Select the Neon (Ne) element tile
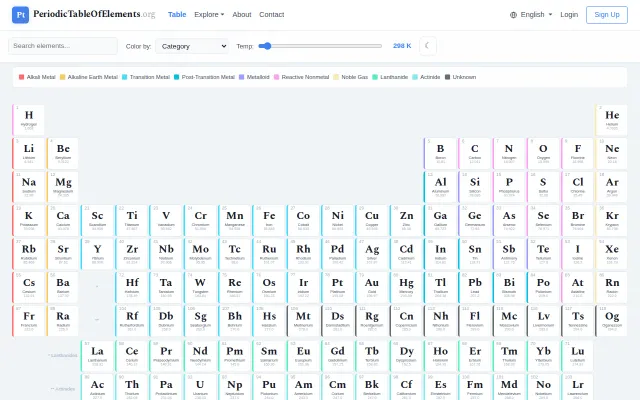 coord(611,153)
